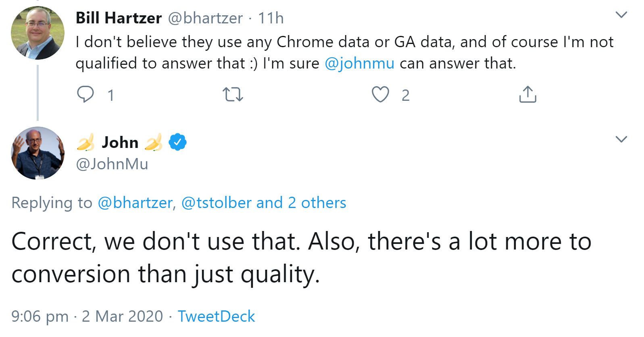Click John's verified badge checkmark
The height and width of the screenshot is (337, 644).
177,142
